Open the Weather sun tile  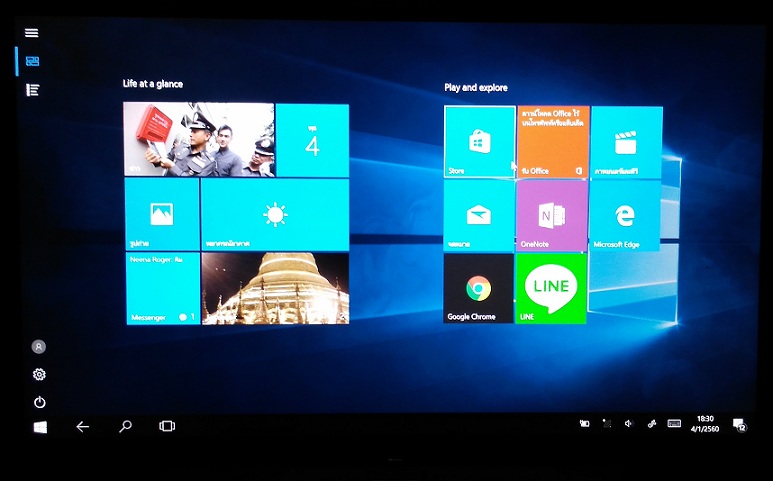[x=275, y=215]
